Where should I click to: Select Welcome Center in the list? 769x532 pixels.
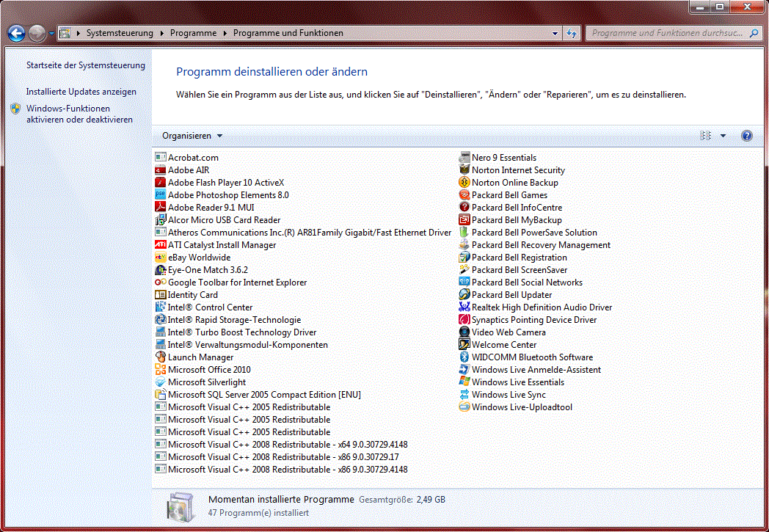[498, 345]
